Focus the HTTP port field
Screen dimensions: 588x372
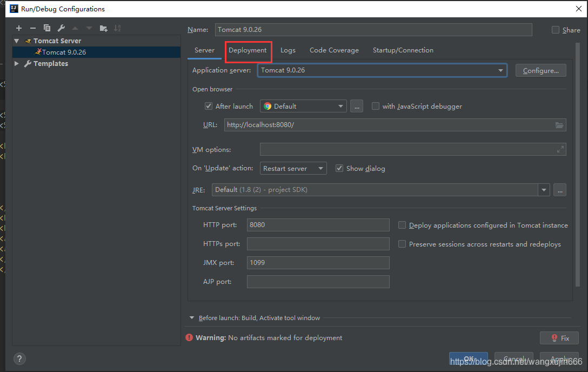point(318,225)
